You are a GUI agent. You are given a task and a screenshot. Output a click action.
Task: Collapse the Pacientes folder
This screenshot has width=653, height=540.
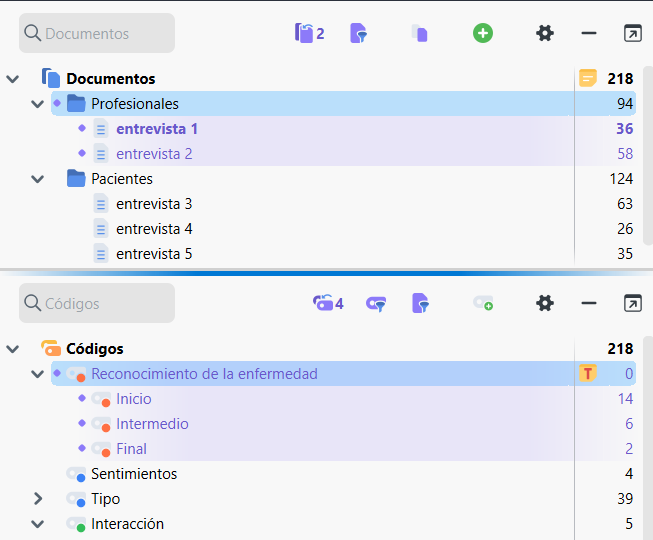click(37, 179)
